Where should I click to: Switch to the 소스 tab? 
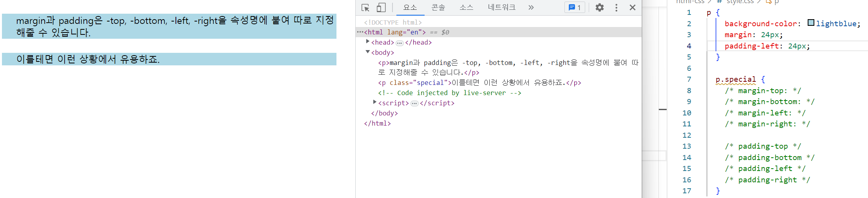click(x=467, y=7)
